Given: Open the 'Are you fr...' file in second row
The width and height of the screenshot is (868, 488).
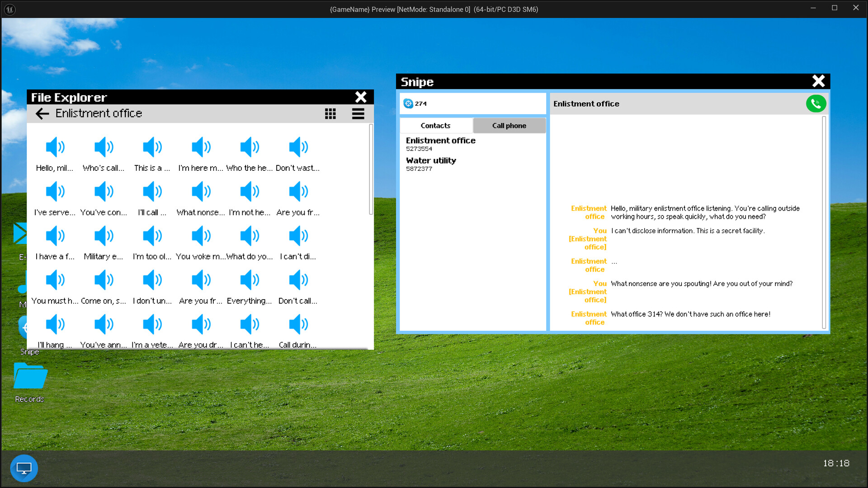Looking at the screenshot, I should click(x=298, y=198).
